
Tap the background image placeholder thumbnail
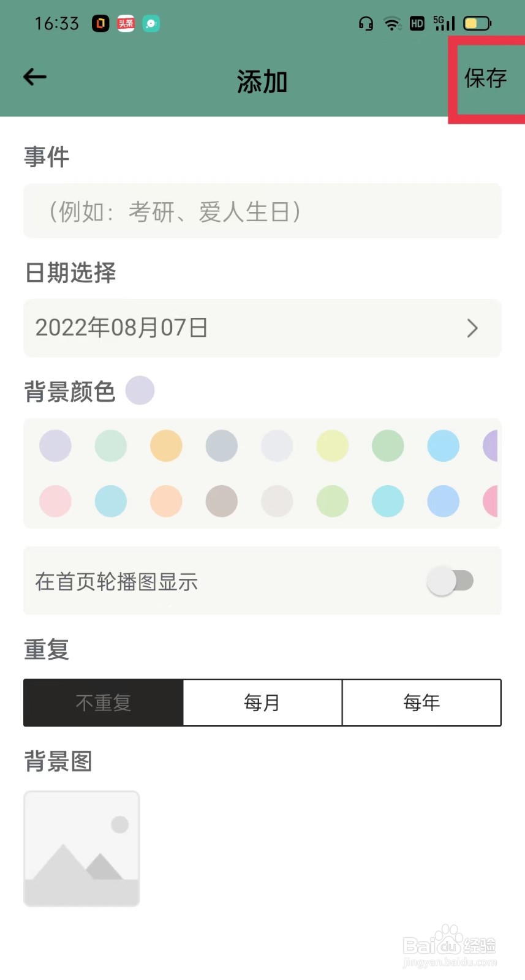[81, 848]
